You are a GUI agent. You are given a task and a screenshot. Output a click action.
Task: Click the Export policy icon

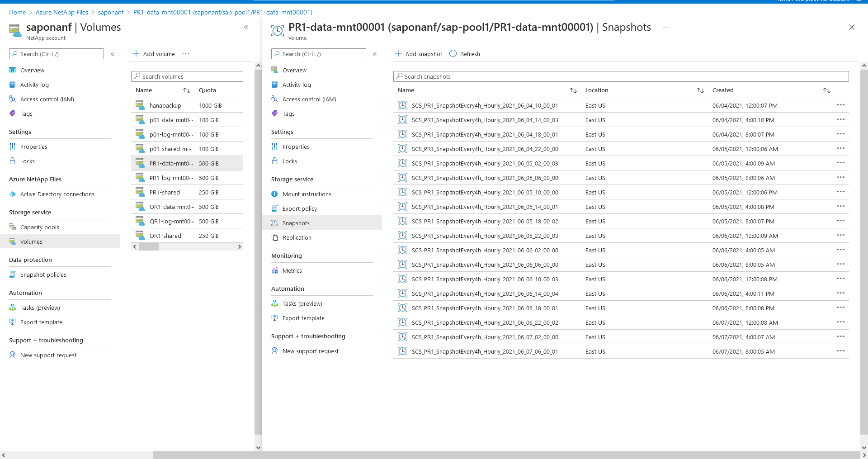pos(274,208)
